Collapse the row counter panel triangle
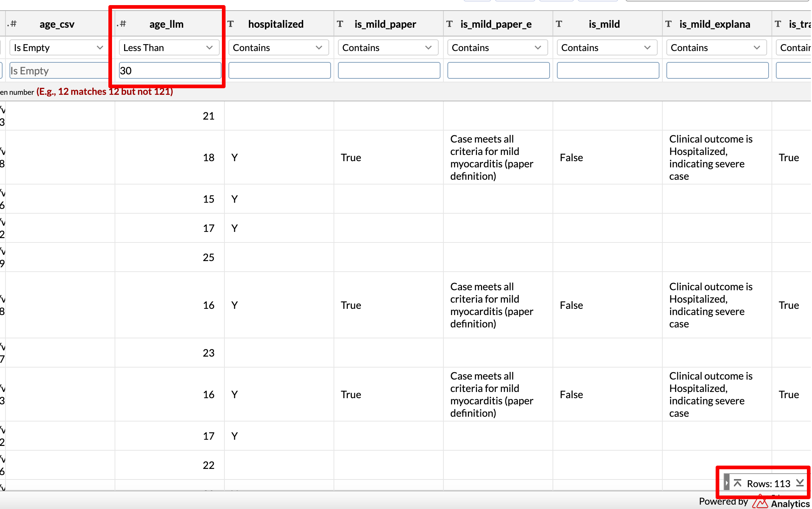 click(727, 483)
